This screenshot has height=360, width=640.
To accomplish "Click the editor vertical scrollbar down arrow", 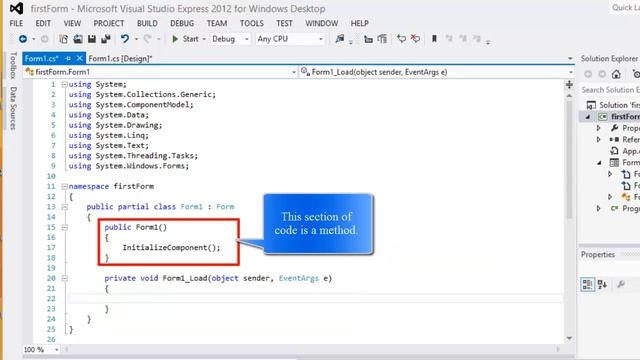I will 569,338.
